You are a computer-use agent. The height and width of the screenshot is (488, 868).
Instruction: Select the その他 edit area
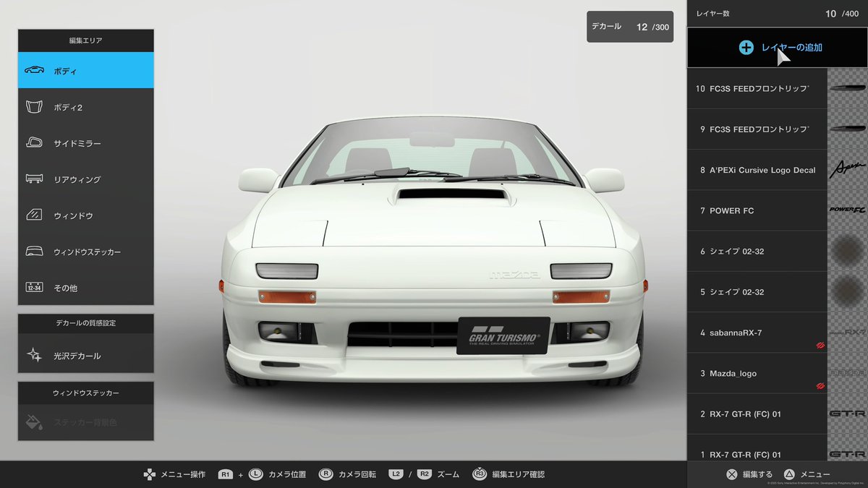pyautogui.click(x=86, y=288)
